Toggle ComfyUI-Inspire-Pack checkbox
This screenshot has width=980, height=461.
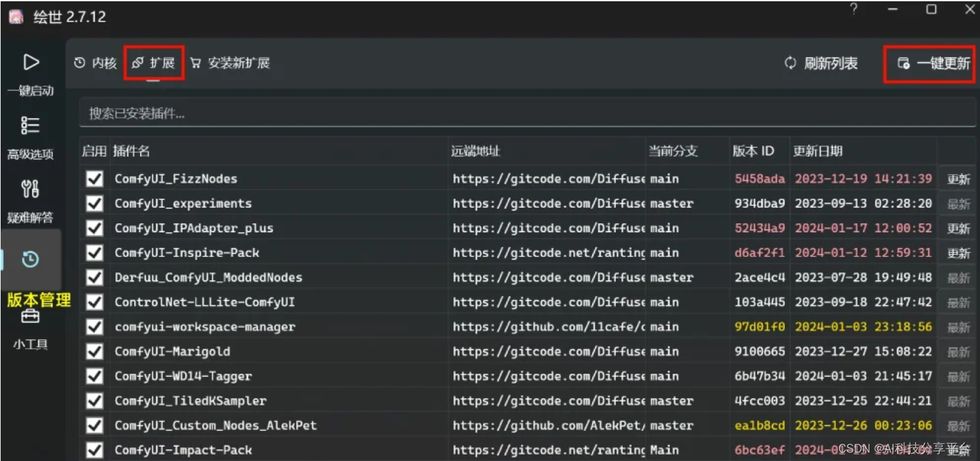94,253
